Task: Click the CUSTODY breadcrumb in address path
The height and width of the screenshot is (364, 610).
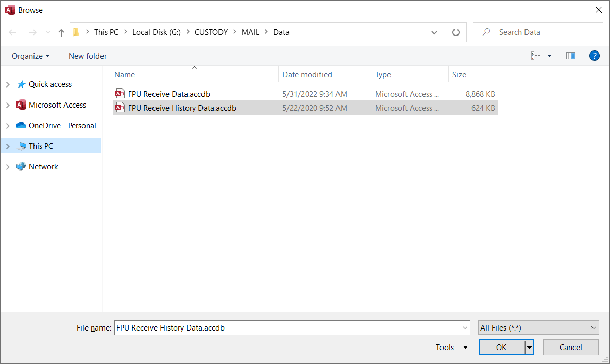Action: click(211, 32)
